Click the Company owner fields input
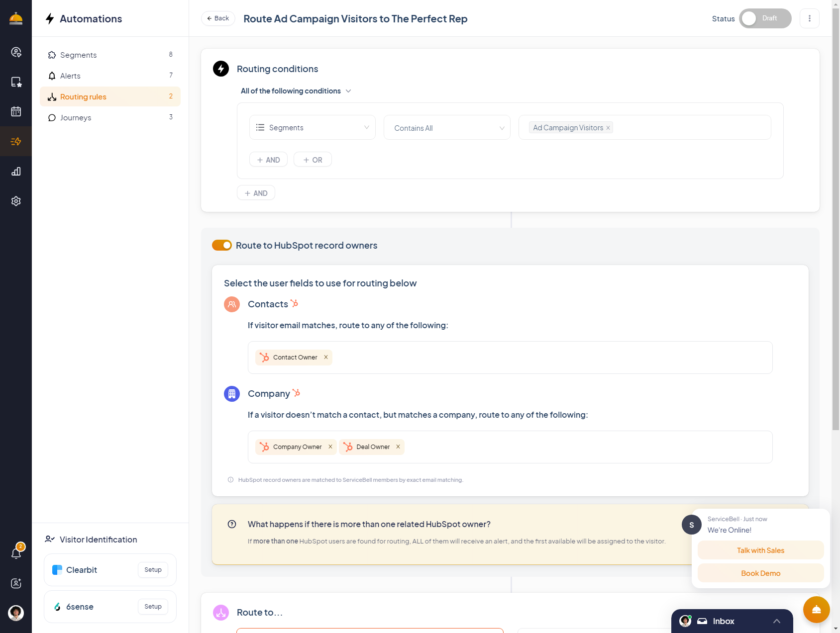This screenshot has height=633, width=840. [x=510, y=447]
